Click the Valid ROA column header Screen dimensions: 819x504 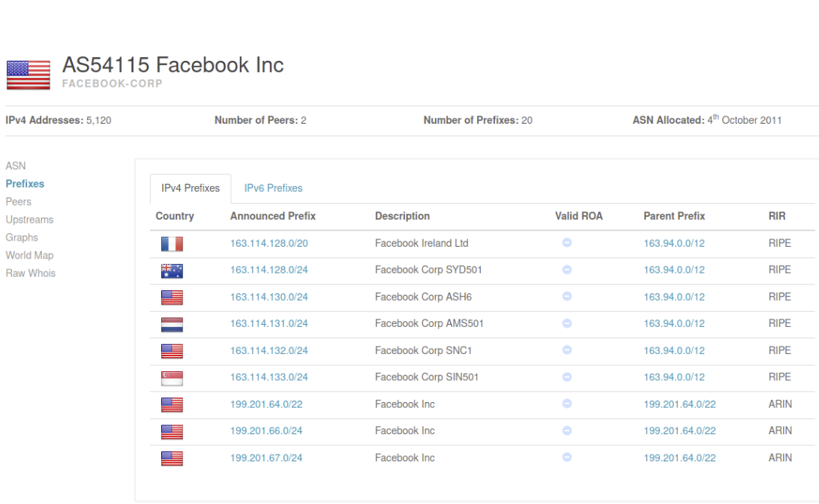[579, 216]
